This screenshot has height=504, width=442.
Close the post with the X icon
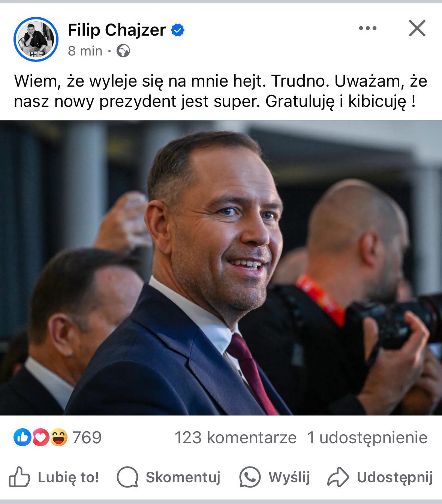point(417,28)
